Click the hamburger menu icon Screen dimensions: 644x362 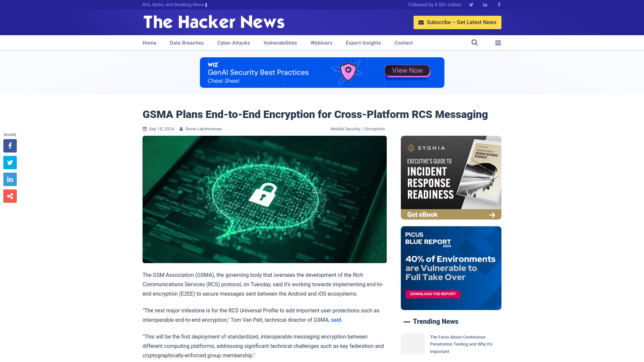[x=498, y=43]
